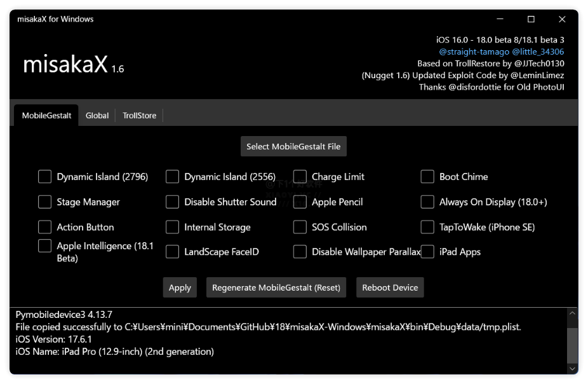
Task: Click 'Based on TrollRestore by @JJTech0130' text
Action: tap(490, 64)
